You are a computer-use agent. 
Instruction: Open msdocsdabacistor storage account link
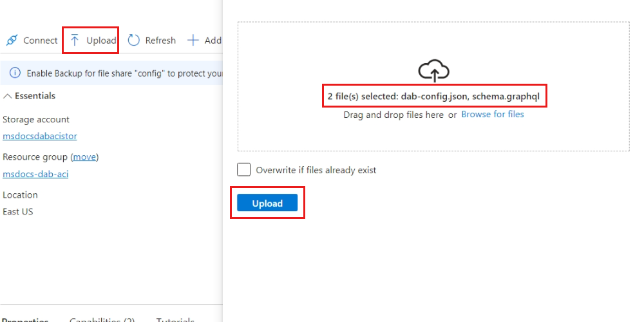(40, 136)
